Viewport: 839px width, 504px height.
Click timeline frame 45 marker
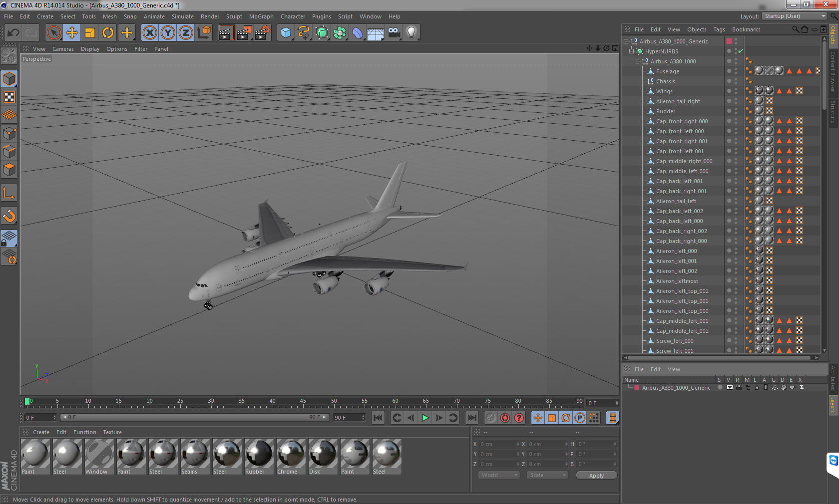pyautogui.click(x=273, y=402)
